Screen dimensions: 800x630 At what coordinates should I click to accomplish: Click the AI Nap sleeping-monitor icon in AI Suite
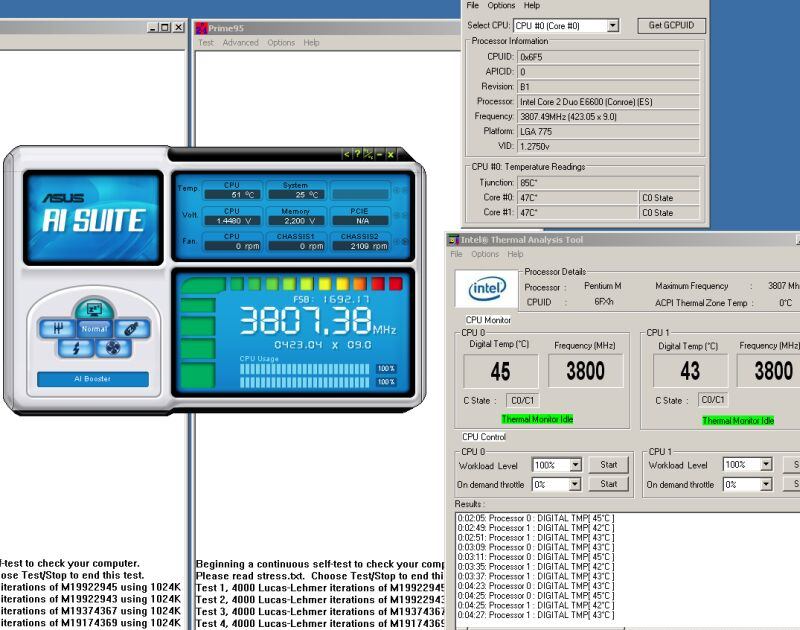click(94, 309)
